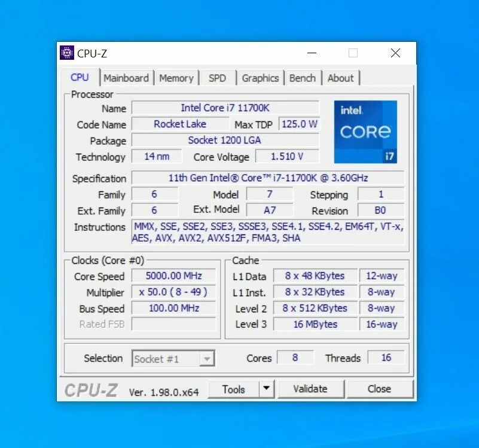The image size is (479, 448).
Task: Open the Socket #1 selection combo box
Action: (173, 358)
